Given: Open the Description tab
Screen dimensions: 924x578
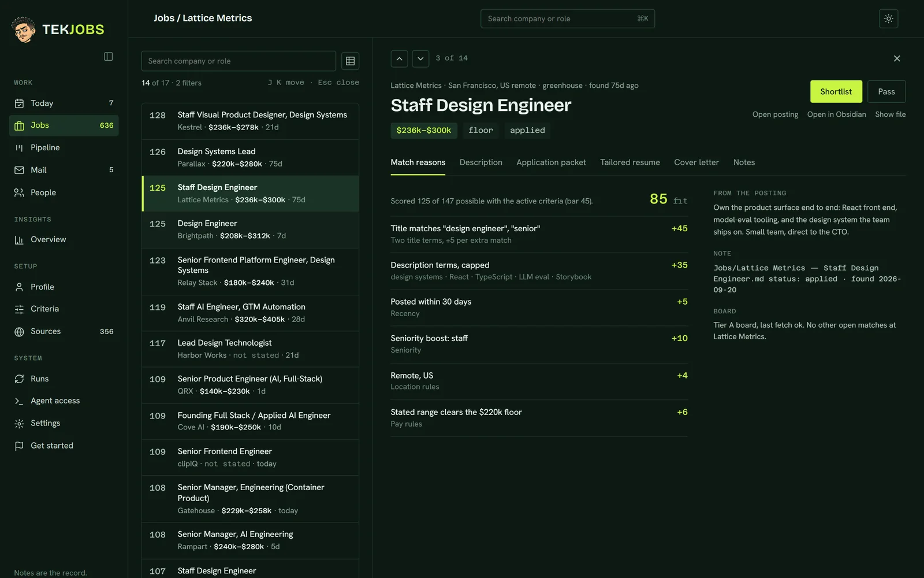Looking at the screenshot, I should click(x=480, y=162).
